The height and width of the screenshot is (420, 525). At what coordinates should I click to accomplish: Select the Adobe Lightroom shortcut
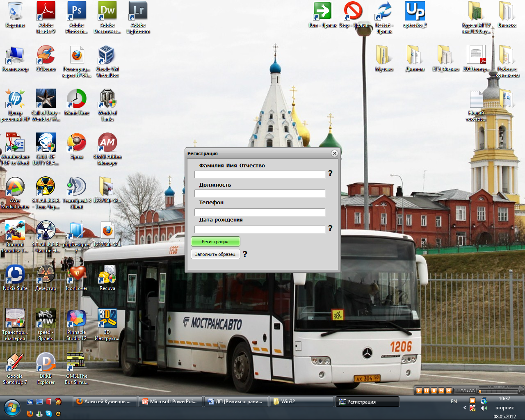pyautogui.click(x=138, y=17)
